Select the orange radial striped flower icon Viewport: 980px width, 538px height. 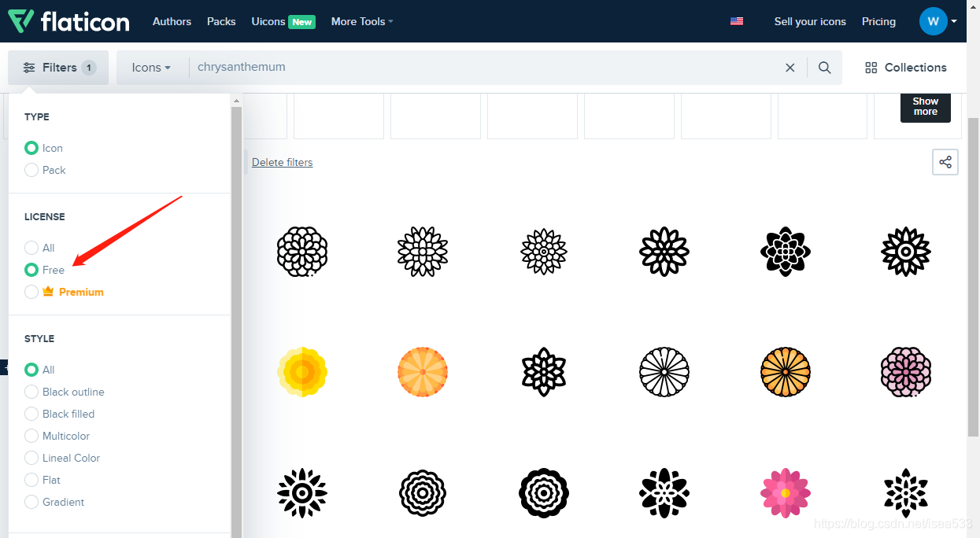pos(423,371)
